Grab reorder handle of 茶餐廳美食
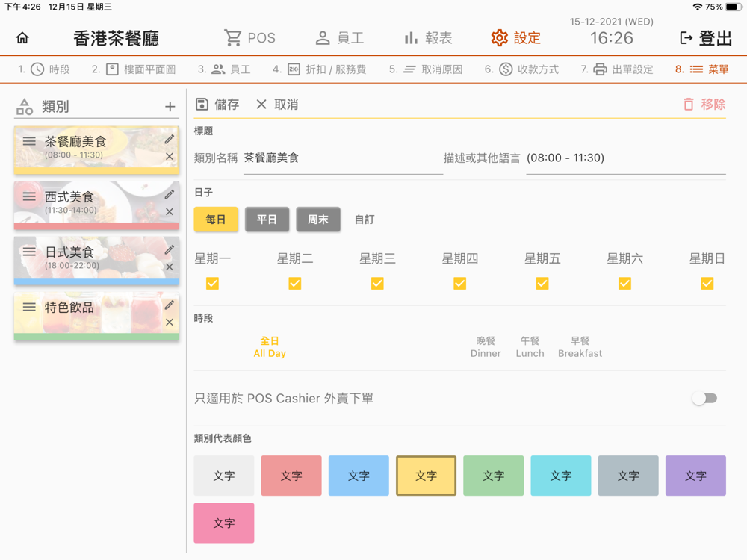Viewport: 747px width, 560px height. pyautogui.click(x=29, y=141)
